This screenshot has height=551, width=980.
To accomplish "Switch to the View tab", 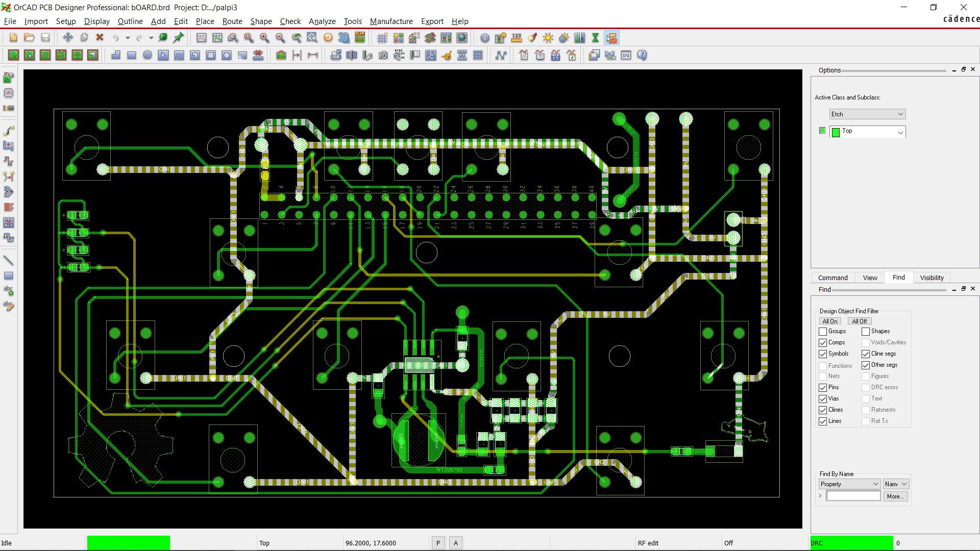I will [870, 278].
